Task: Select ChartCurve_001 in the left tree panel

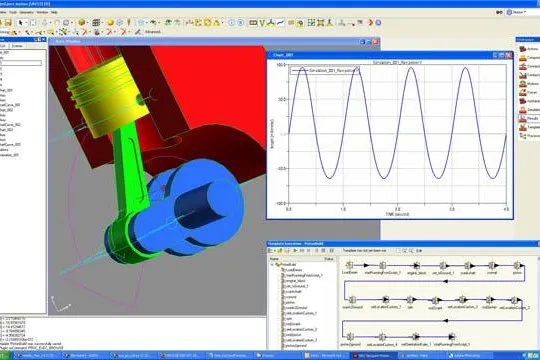Action: coord(10,105)
